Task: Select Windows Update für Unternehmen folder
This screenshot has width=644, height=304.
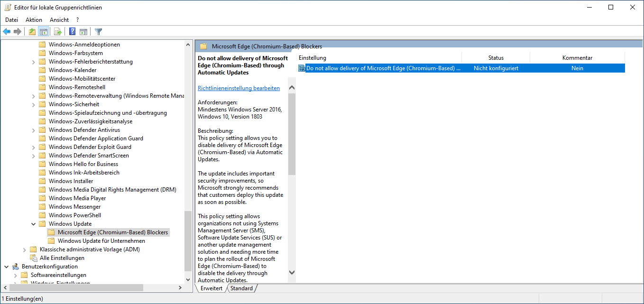Action: (101, 241)
